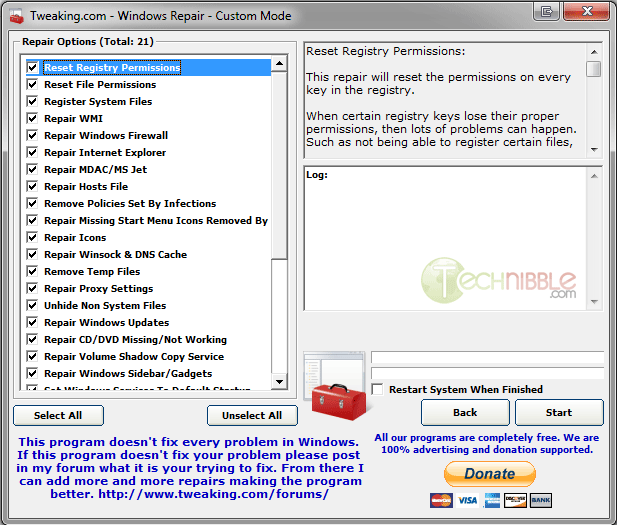Image resolution: width=617 pixels, height=525 pixels.
Task: Click the BANK payment icon
Action: [x=541, y=500]
